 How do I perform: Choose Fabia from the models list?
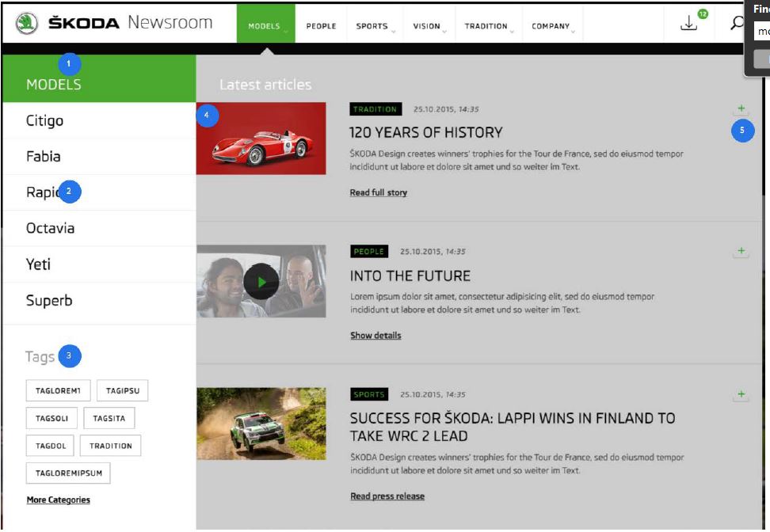coord(99,157)
